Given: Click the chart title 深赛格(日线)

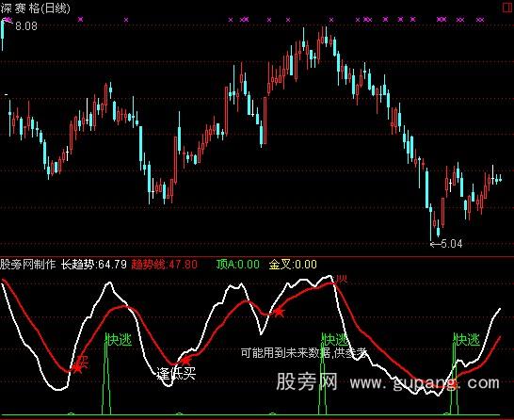Looking at the screenshot, I should [36, 8].
